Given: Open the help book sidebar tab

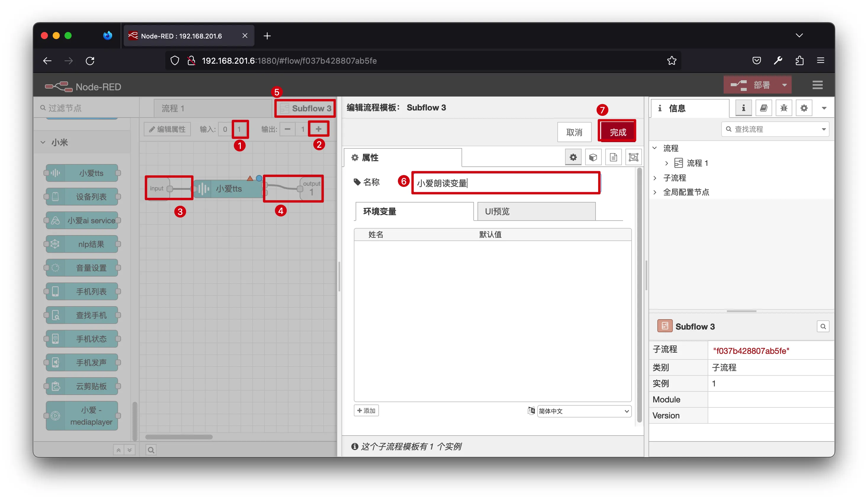Looking at the screenshot, I should [763, 108].
